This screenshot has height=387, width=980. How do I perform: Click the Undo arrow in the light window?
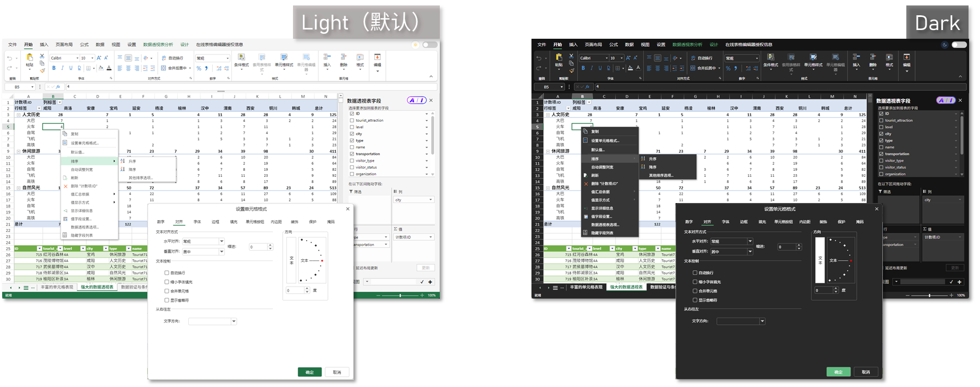pos(10,58)
